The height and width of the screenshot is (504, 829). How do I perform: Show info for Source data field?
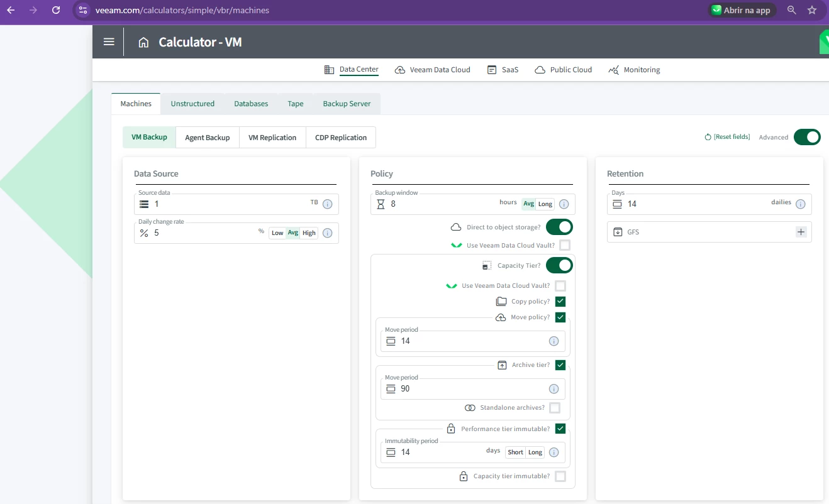click(x=327, y=204)
